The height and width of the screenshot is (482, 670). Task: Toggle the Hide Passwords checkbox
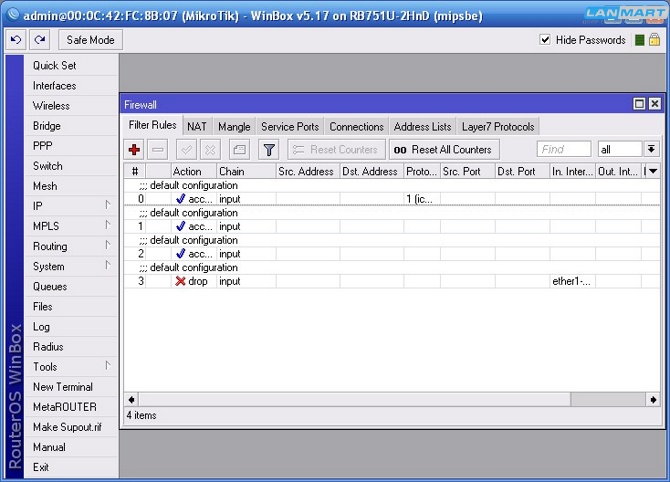545,40
